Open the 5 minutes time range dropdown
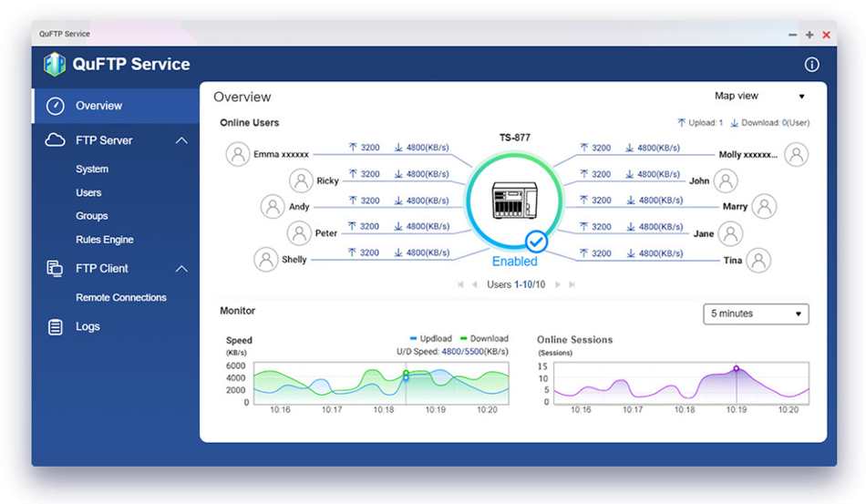The image size is (866, 504). click(756, 314)
